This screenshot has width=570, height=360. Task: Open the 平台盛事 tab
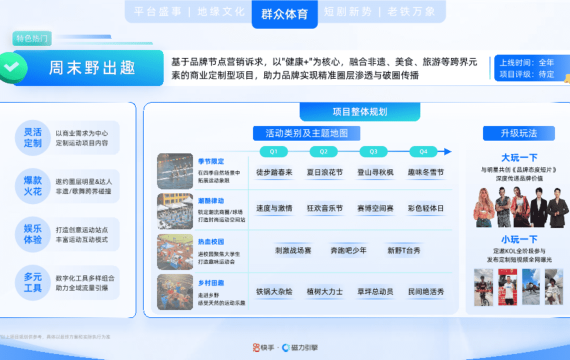(157, 12)
